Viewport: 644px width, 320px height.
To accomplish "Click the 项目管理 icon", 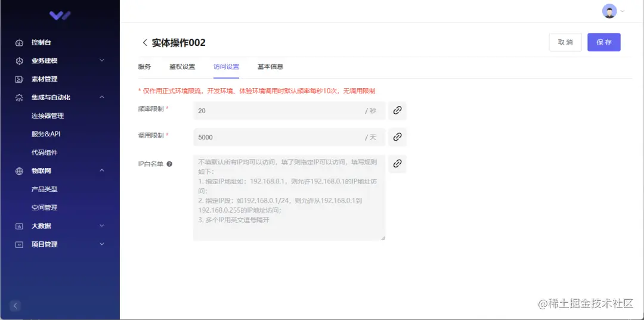I will point(19,244).
